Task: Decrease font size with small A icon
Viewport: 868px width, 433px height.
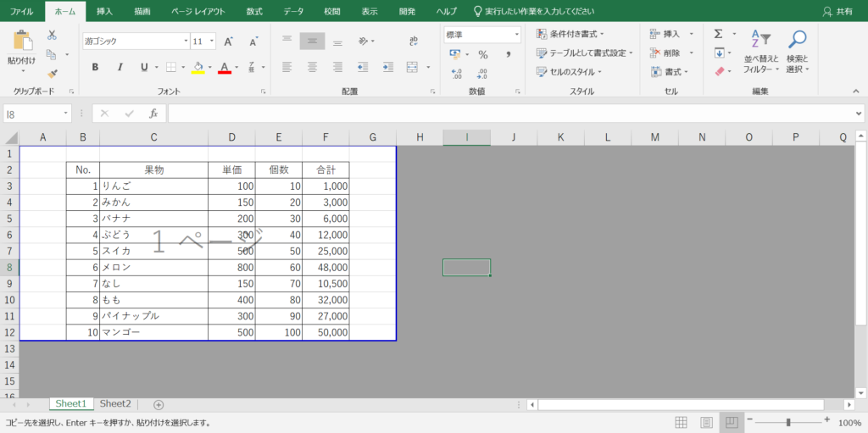Action: [x=253, y=42]
